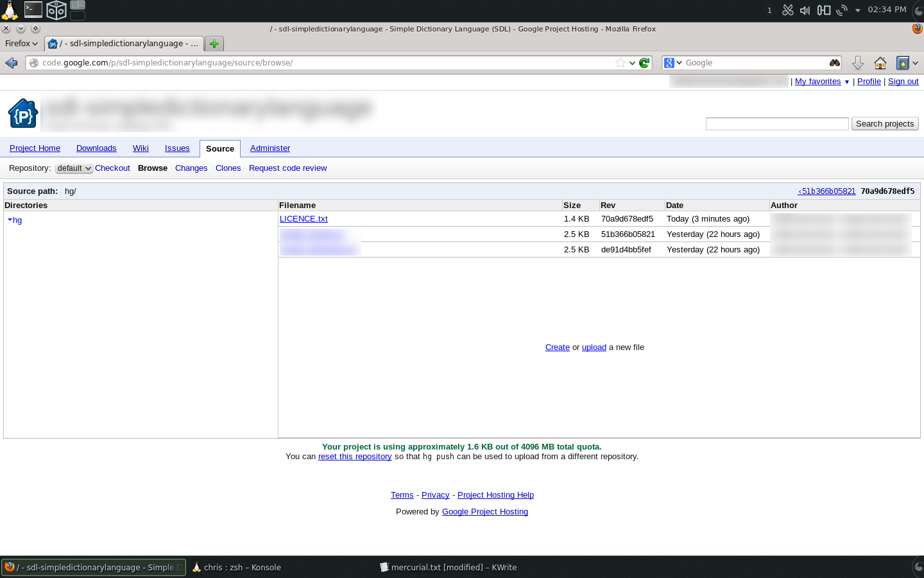Select Browse in the source submenu
The height and width of the screenshot is (578, 924).
tap(153, 168)
